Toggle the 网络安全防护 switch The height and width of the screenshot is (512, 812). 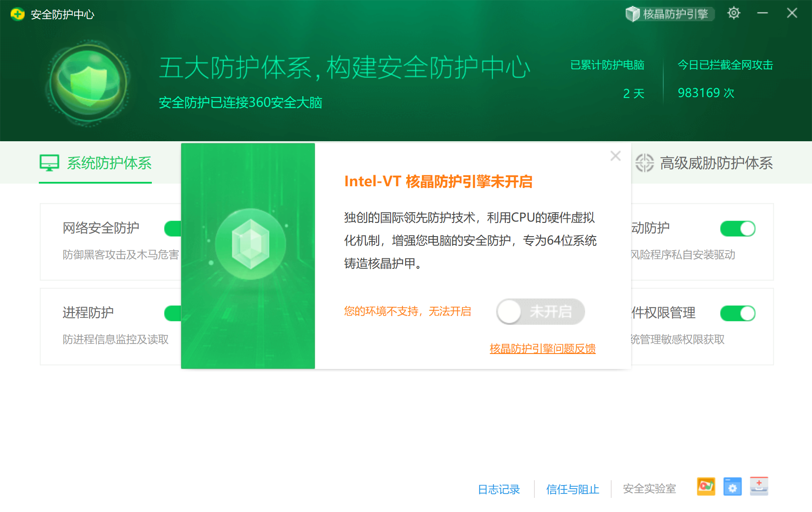173,229
